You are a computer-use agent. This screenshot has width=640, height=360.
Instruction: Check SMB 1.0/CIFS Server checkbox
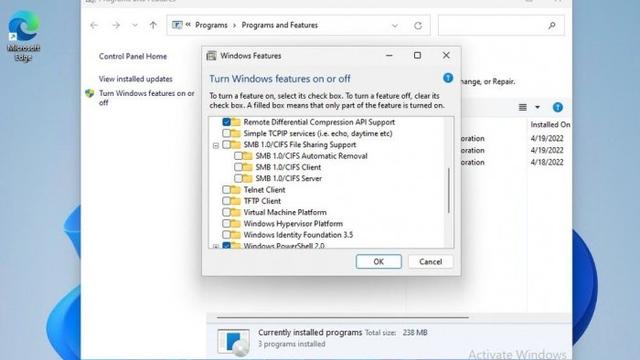click(238, 178)
